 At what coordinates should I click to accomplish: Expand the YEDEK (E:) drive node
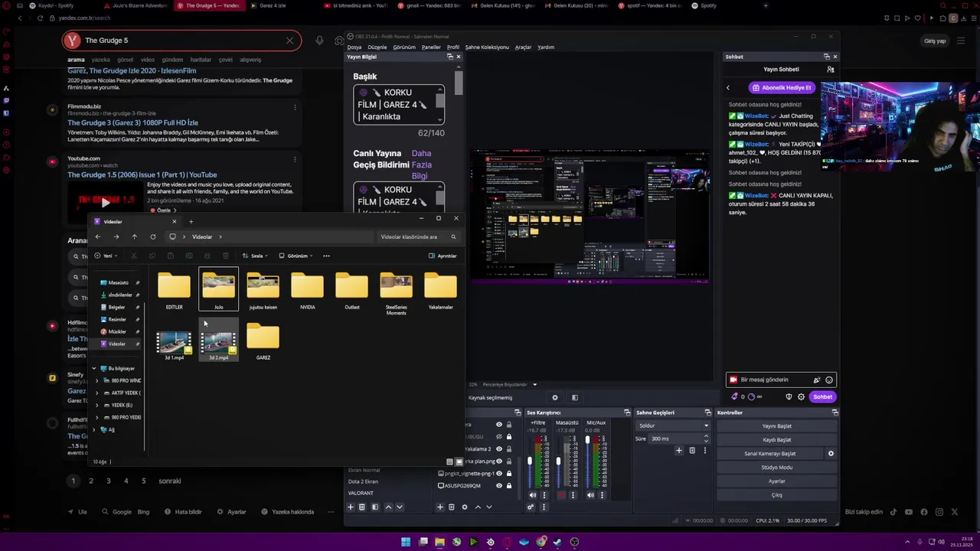point(96,405)
